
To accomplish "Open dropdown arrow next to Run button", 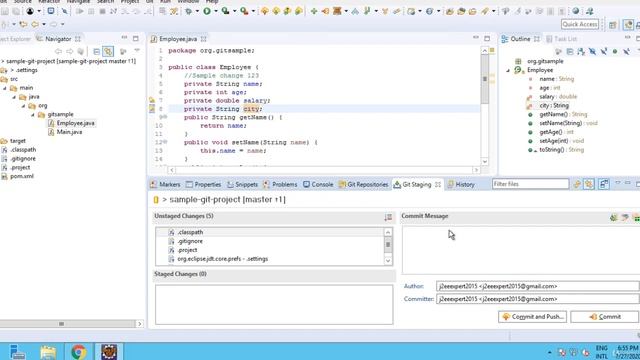I will pos(216,11).
